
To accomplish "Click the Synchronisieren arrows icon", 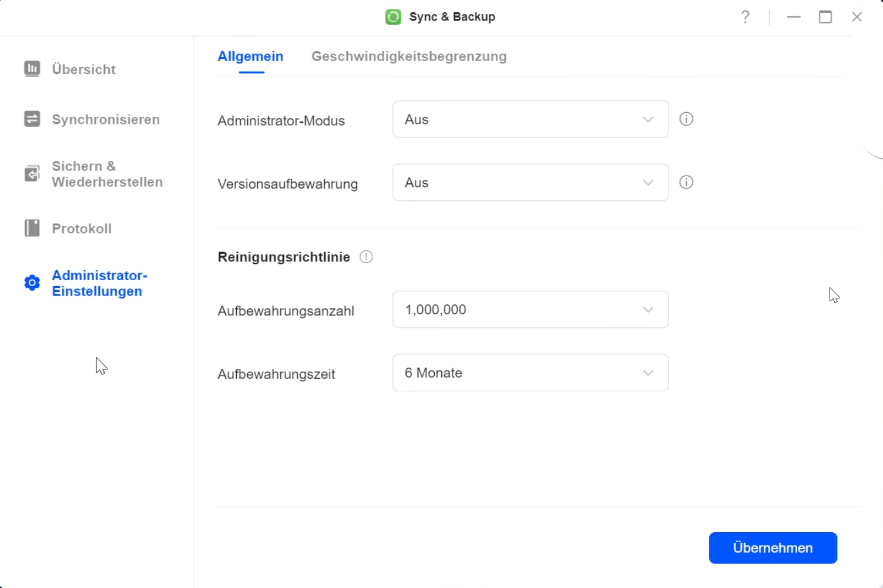I will coord(32,119).
